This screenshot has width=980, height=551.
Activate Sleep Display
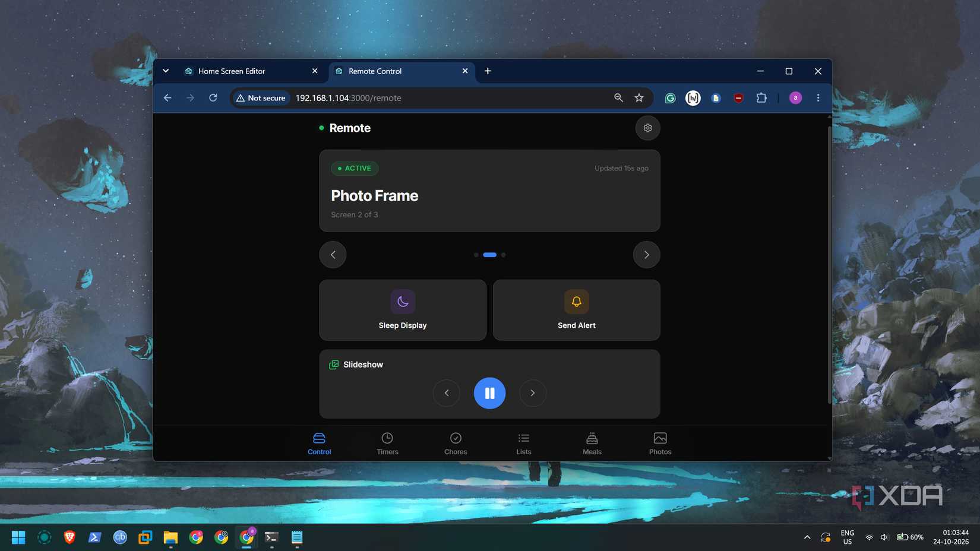(403, 310)
